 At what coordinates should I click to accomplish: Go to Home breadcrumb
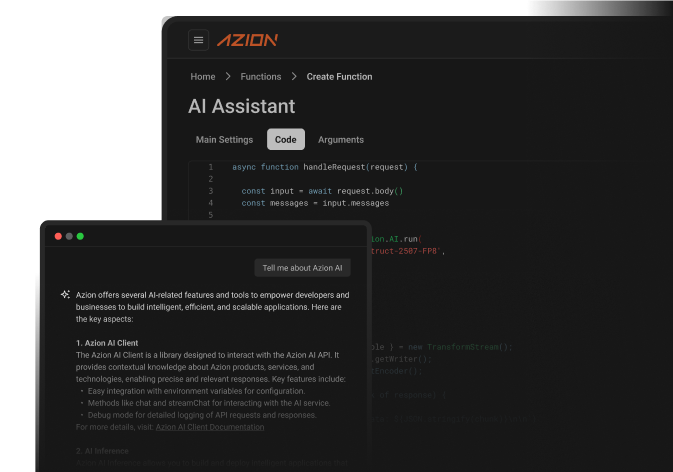tap(203, 77)
